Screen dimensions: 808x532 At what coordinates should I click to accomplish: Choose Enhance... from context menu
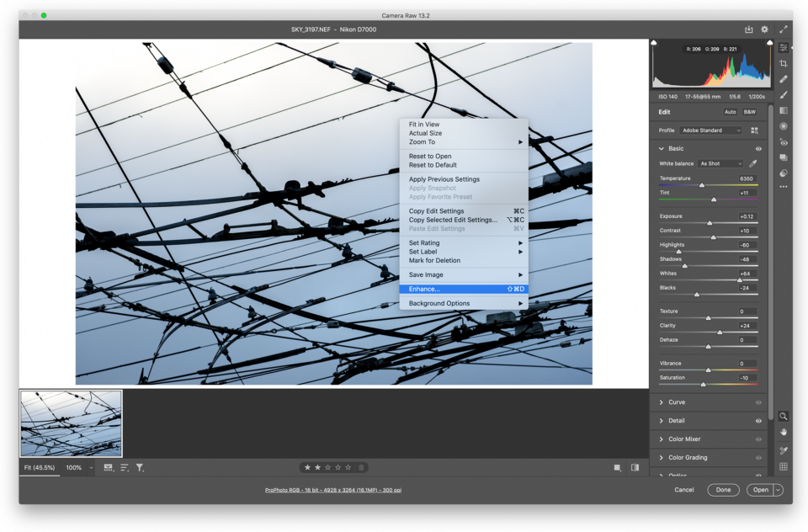click(424, 289)
